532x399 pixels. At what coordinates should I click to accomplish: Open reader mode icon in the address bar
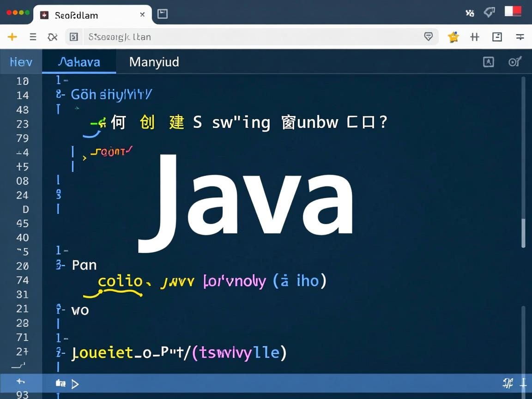(429, 37)
